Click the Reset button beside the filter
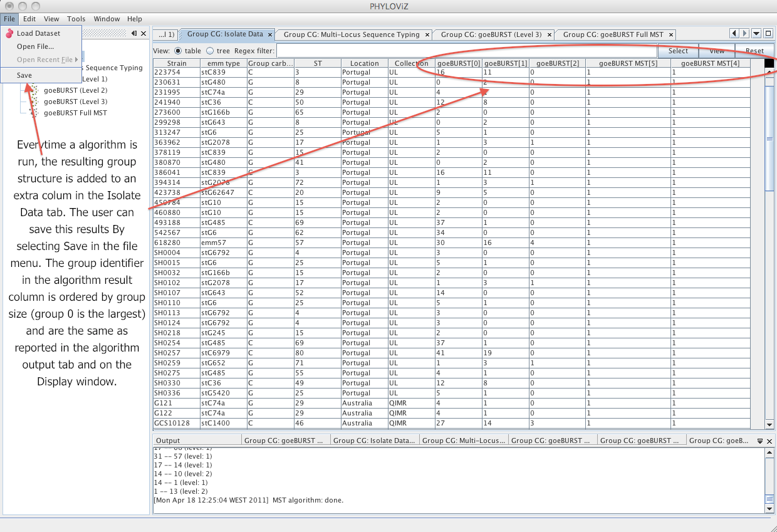 (754, 51)
